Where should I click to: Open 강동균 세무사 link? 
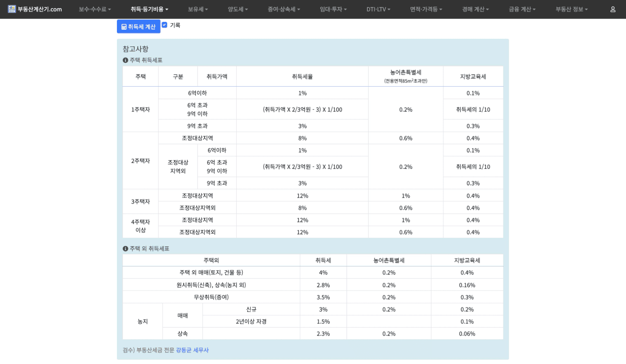coord(192,350)
